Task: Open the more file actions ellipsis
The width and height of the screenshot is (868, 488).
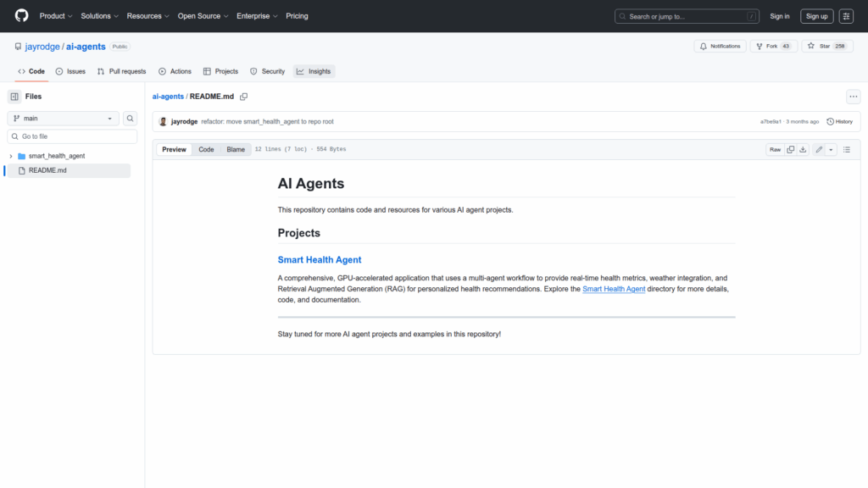Action: pyautogui.click(x=853, y=97)
